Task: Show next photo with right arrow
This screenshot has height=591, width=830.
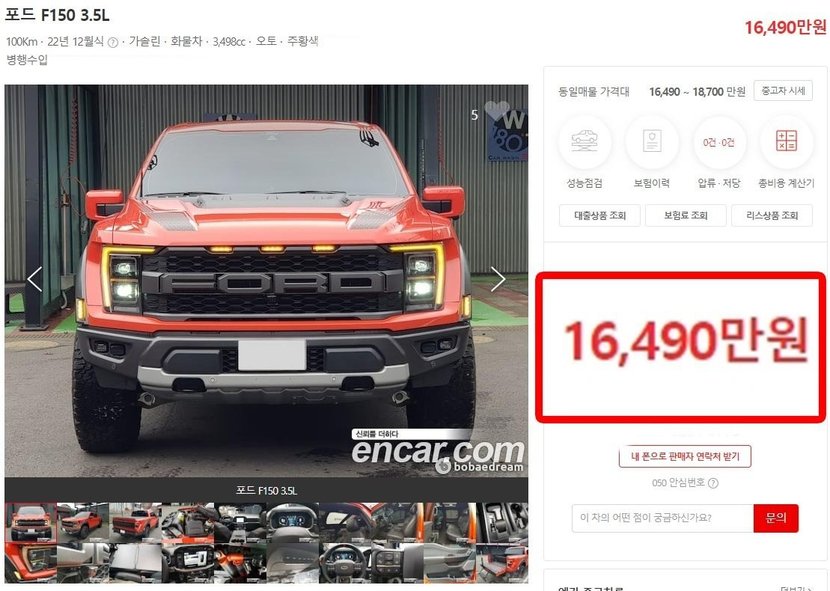Action: tap(498, 279)
